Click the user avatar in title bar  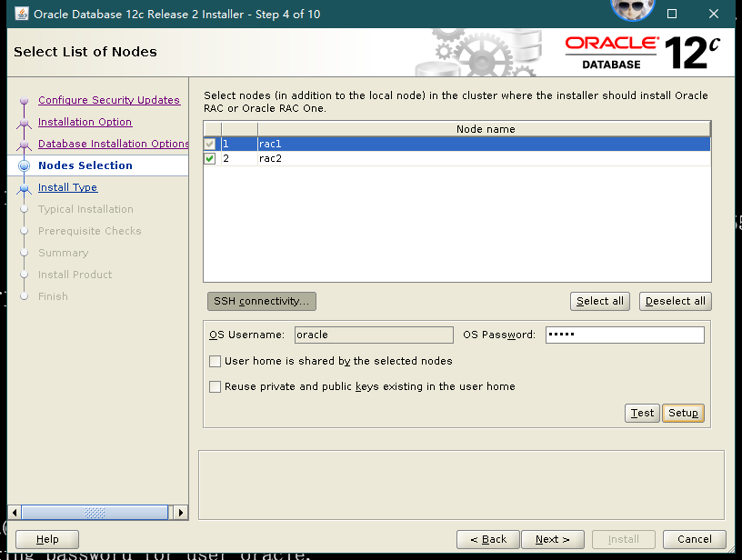[633, 9]
